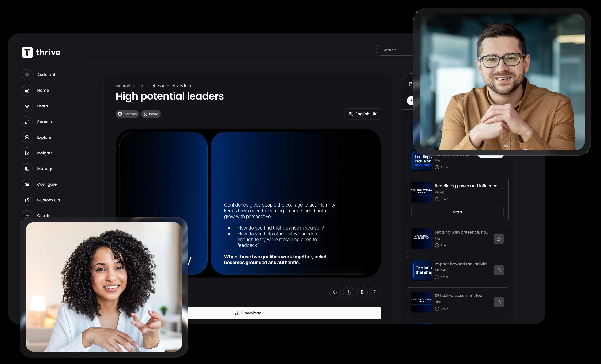Click Start under Redefining power and influence
The height and width of the screenshot is (364, 601).
coord(457,212)
